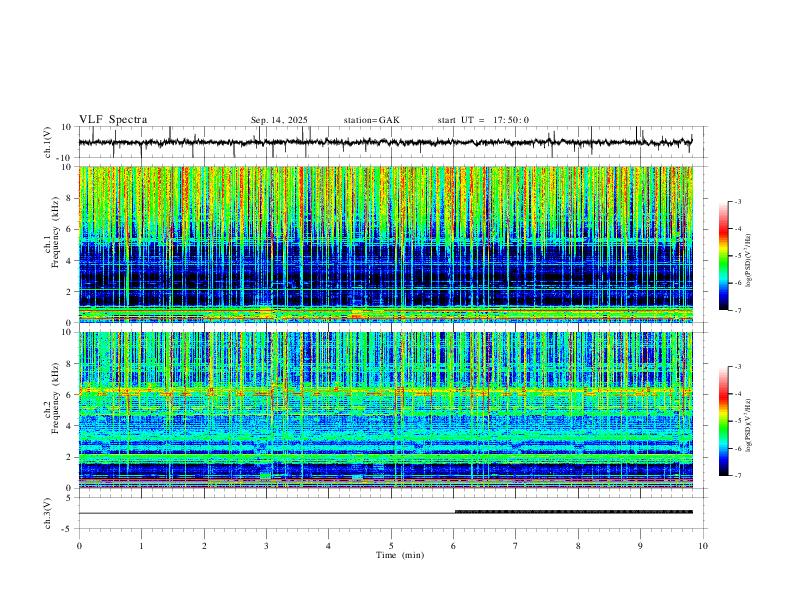792x612 pixels.
Task: Click the '6' kHz tick on the ch.1 axis
Action: tap(69, 229)
